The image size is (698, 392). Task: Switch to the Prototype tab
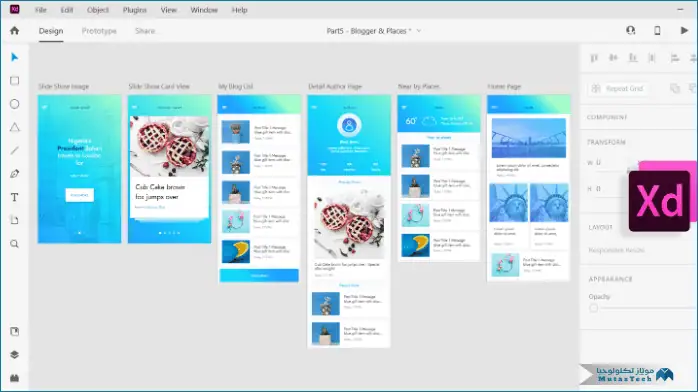point(99,31)
